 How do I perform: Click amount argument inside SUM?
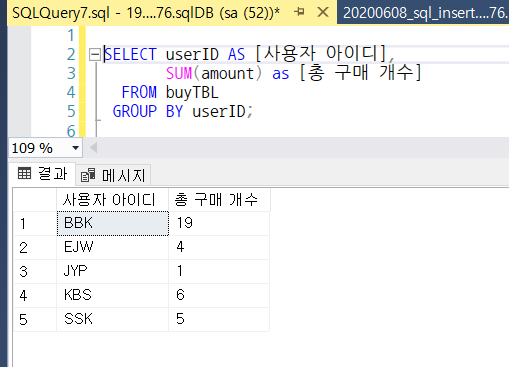(228, 74)
